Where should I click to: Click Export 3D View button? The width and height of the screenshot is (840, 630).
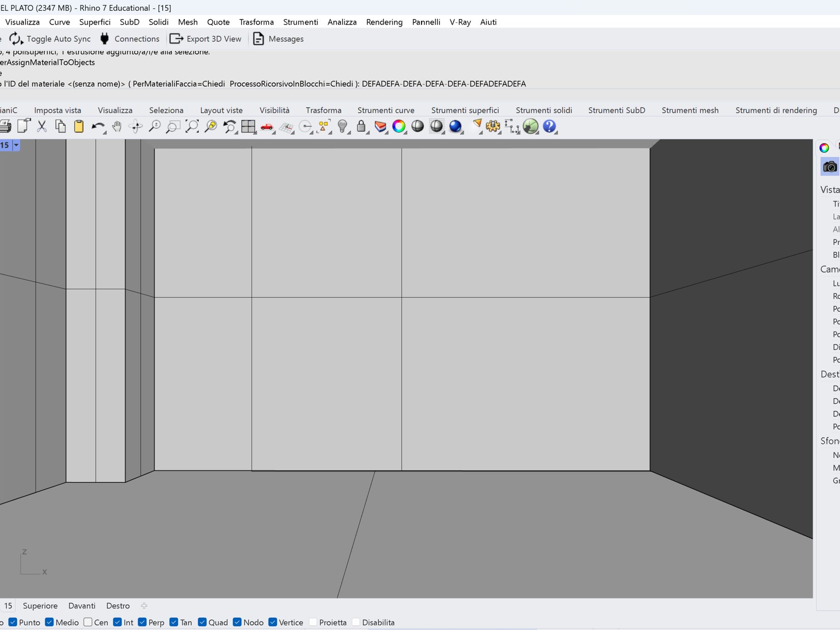click(x=206, y=39)
